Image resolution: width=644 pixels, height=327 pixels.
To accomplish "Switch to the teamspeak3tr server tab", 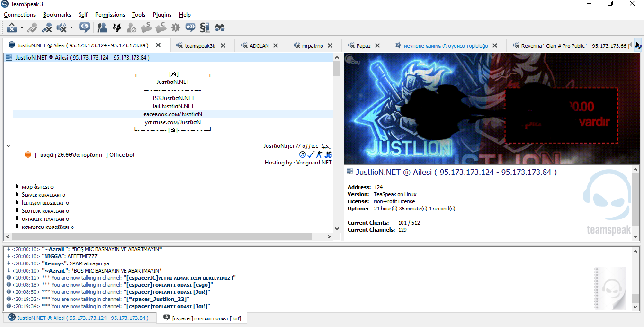I will point(202,46).
